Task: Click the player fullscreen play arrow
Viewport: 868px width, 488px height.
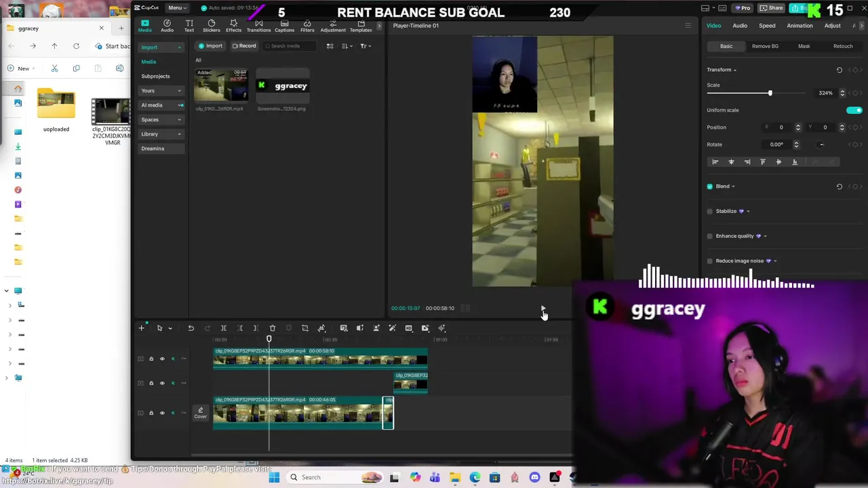Action: 542,308
